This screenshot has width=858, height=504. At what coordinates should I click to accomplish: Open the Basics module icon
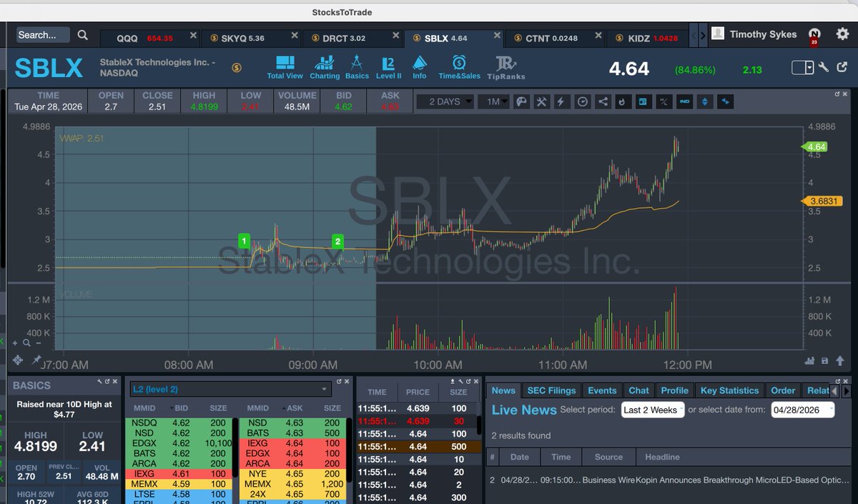point(357,67)
